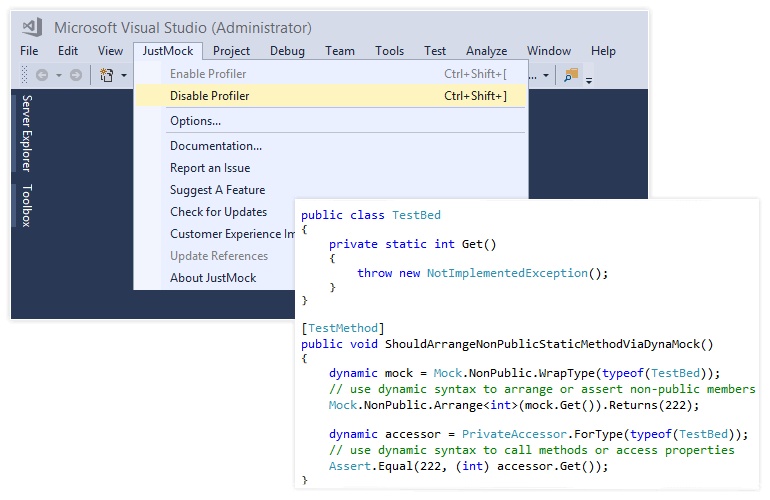The height and width of the screenshot is (500, 770).
Task: Expand the New Project dropdown arrow
Action: coord(124,76)
